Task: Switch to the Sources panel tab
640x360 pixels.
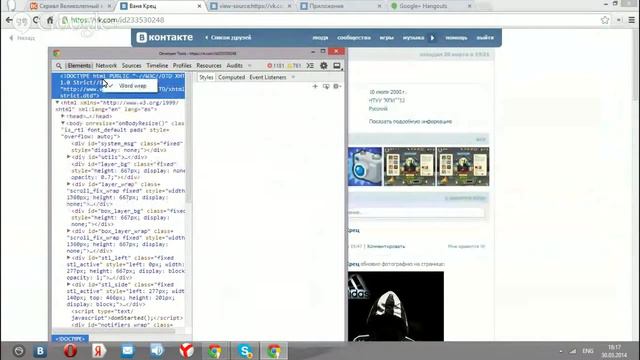Action: point(131,66)
